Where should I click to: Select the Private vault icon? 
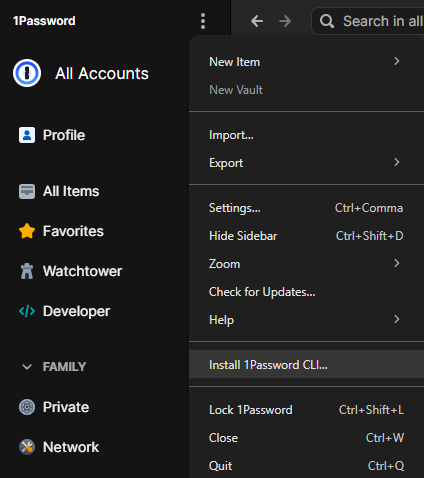27,407
